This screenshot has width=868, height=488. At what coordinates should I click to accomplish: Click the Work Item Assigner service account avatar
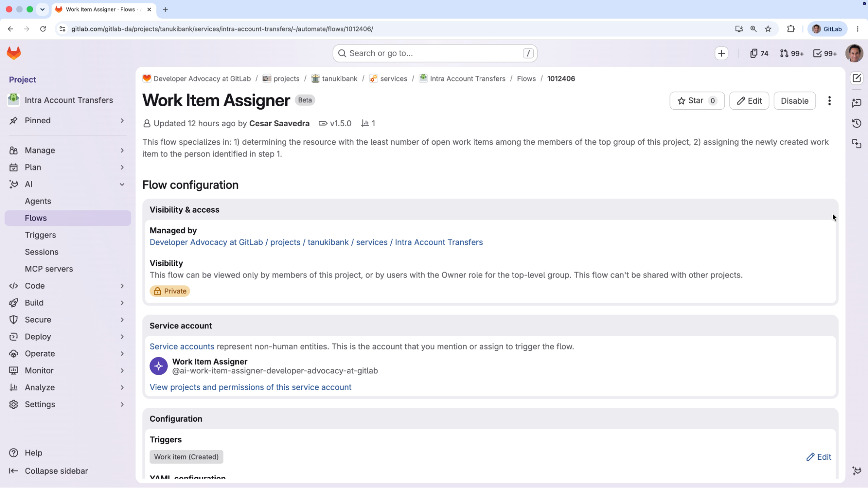[158, 366]
